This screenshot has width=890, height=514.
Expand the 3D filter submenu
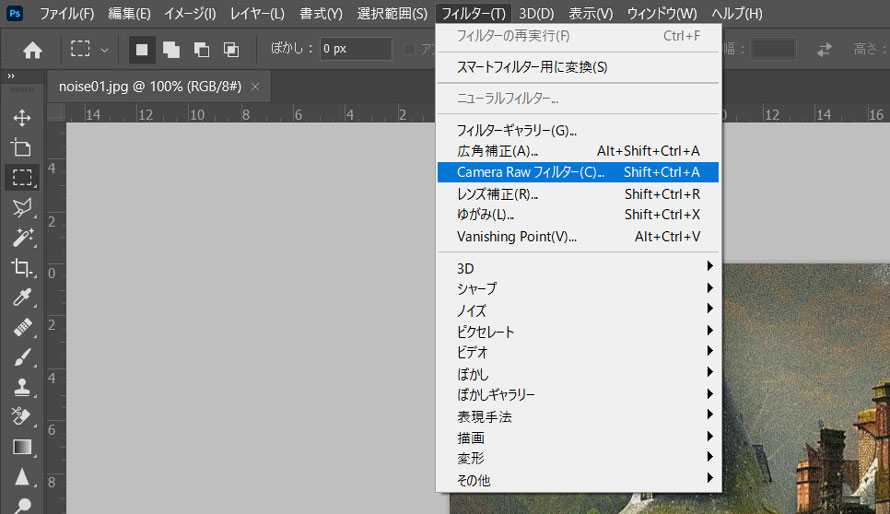click(578, 268)
